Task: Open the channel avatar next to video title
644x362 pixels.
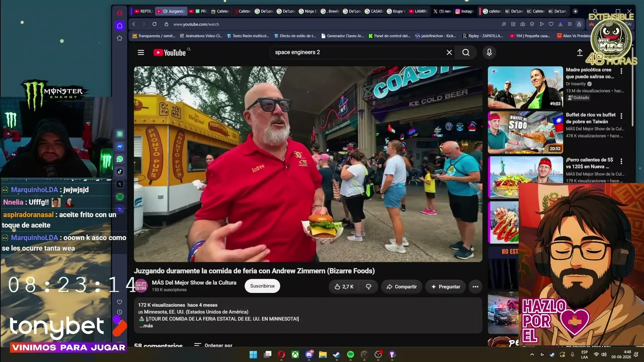Action: (141, 286)
